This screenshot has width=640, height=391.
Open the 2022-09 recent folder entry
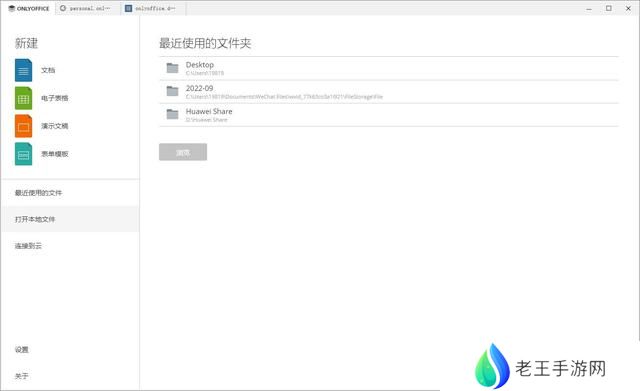point(389,91)
